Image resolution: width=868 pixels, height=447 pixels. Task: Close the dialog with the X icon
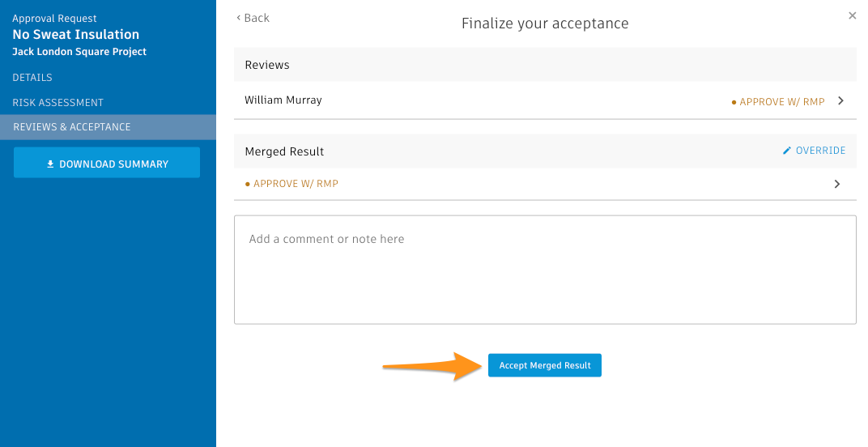pos(853,15)
